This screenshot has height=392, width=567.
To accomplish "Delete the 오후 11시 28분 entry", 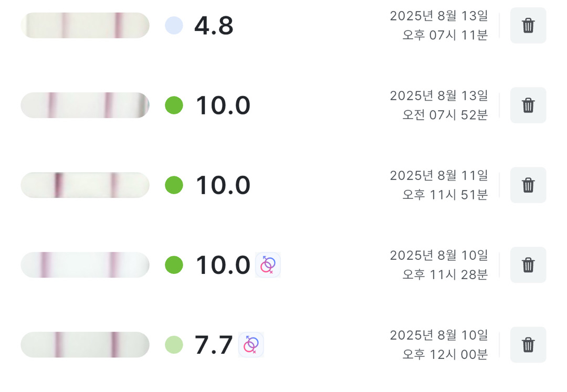I will [528, 264].
